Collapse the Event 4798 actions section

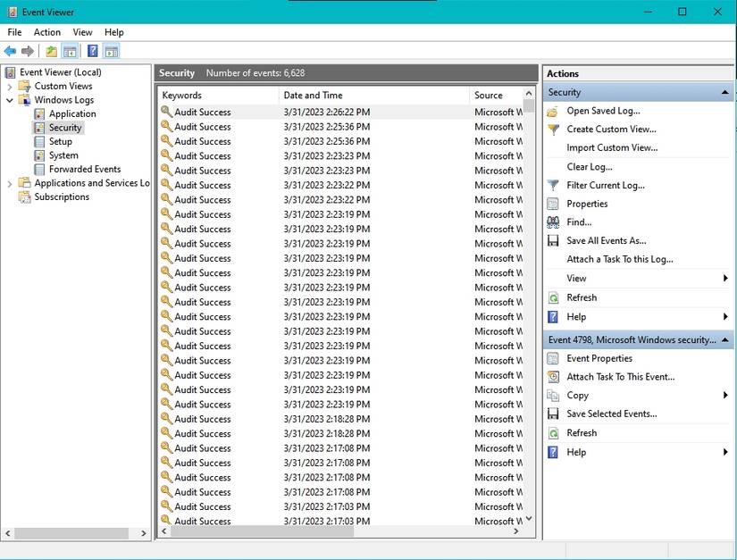tap(724, 339)
